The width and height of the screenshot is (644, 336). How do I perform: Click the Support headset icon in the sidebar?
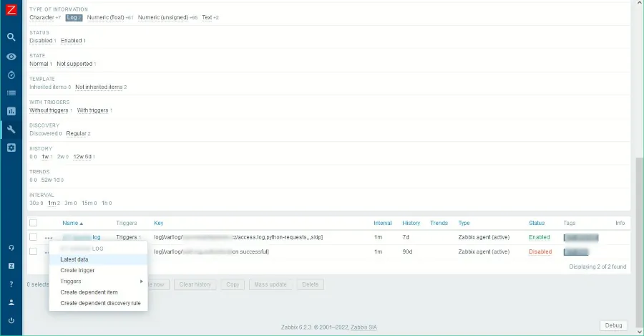point(11,247)
